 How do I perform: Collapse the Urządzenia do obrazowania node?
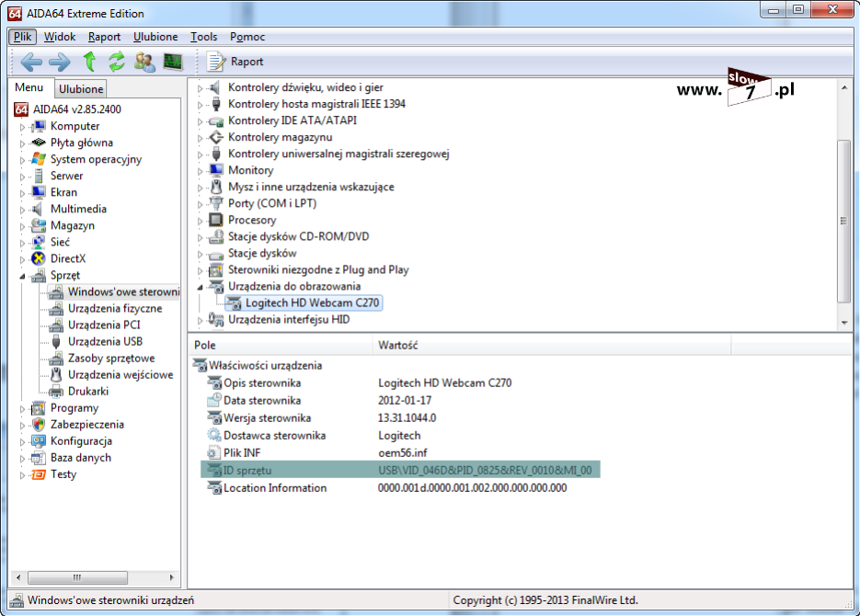point(201,287)
